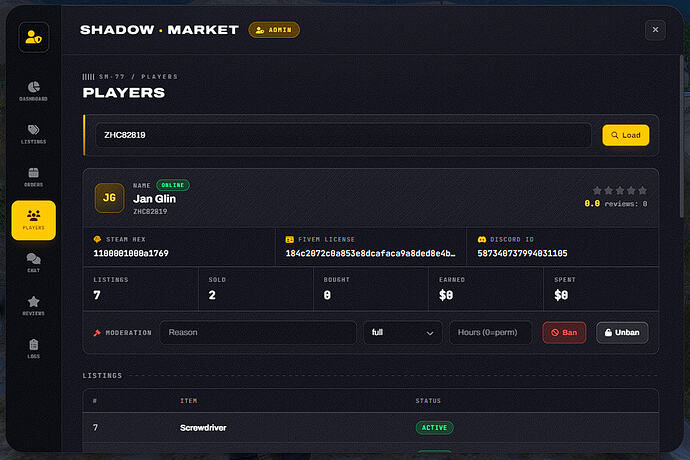Image resolution: width=690 pixels, height=460 pixels.
Task: Open the Logs clipboard icon
Action: click(x=33, y=349)
